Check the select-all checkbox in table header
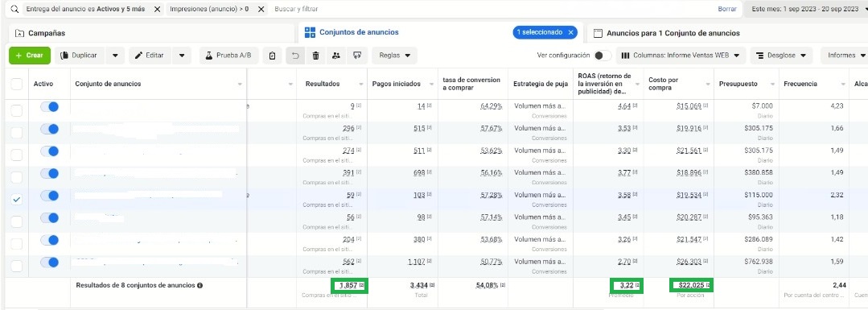Image resolution: width=868 pixels, height=310 pixels. (x=17, y=84)
